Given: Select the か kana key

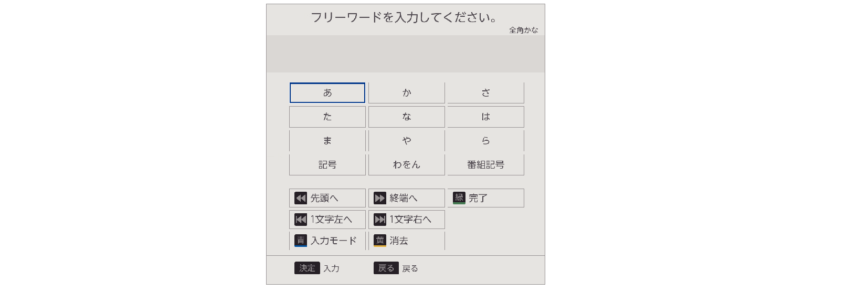Looking at the screenshot, I should pyautogui.click(x=406, y=93).
